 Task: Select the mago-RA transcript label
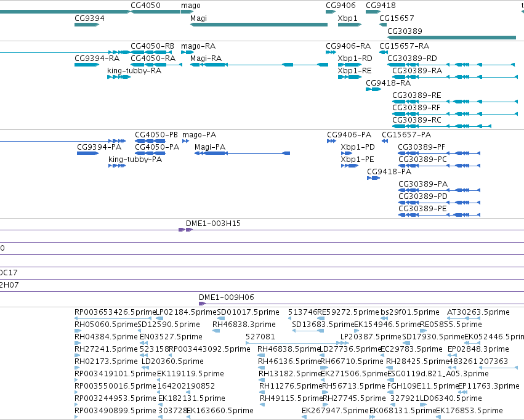(x=198, y=46)
